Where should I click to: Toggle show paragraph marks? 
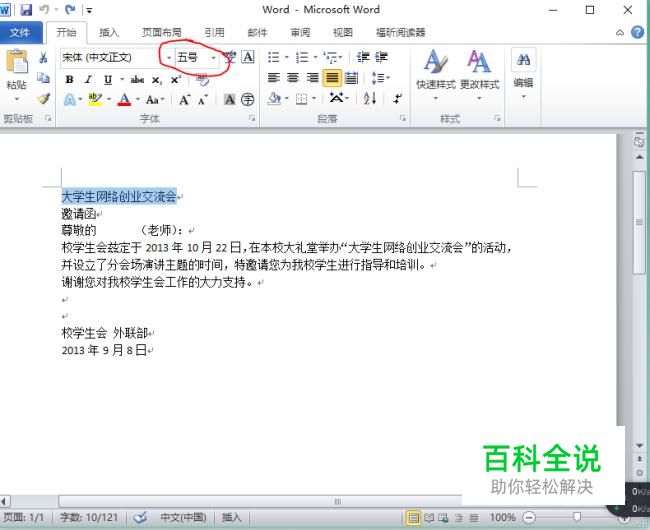[x=398, y=99]
